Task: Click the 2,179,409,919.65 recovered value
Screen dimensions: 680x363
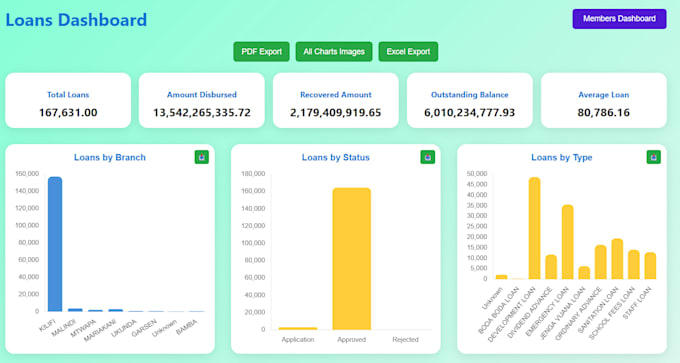Action: pos(336,113)
